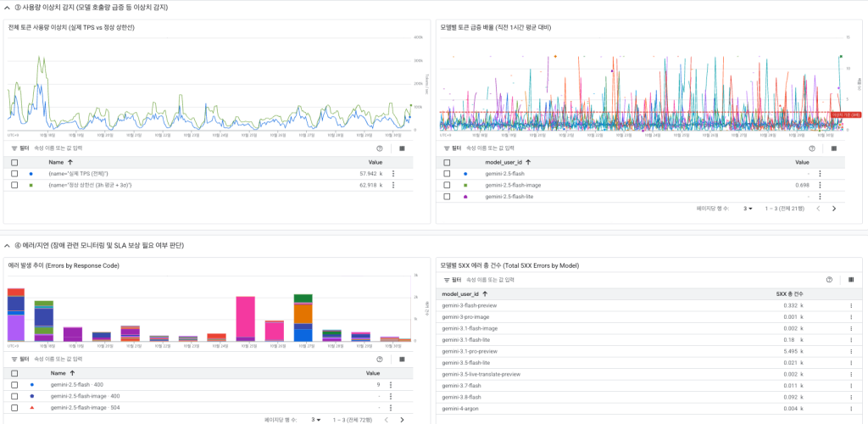Sort by model_user_id in token surge table
Image resolution: width=868 pixels, height=424 pixels.
click(x=508, y=163)
